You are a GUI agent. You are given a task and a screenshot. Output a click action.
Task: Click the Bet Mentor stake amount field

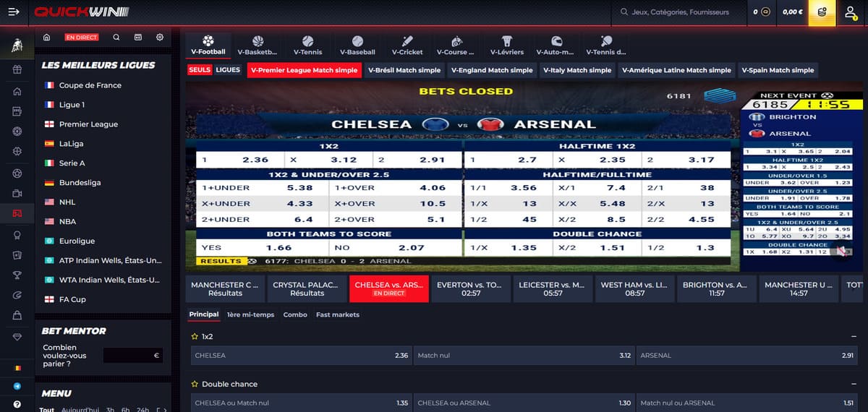click(133, 355)
